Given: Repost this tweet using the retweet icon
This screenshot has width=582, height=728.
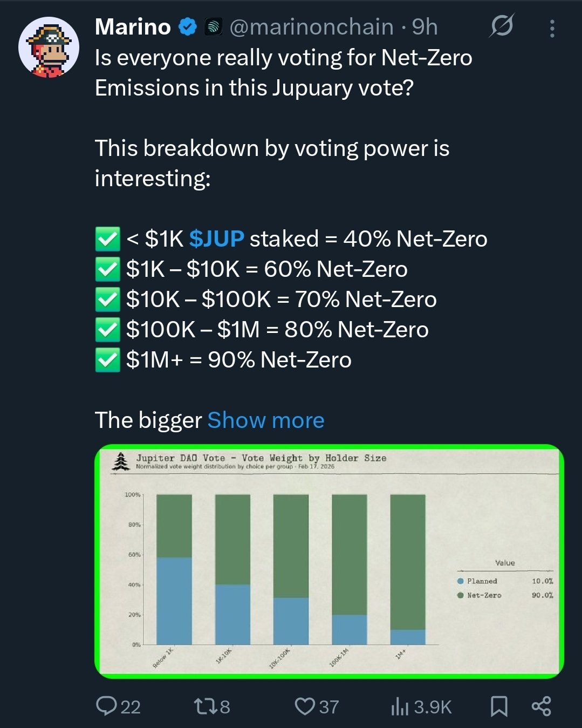Looking at the screenshot, I should 205,706.
